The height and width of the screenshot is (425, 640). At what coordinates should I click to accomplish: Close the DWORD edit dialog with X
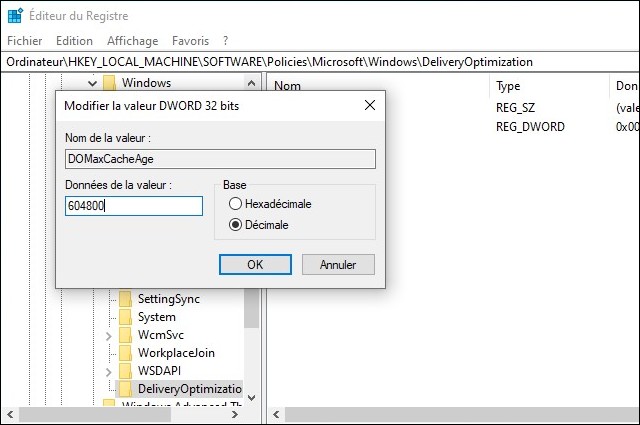pyautogui.click(x=369, y=105)
